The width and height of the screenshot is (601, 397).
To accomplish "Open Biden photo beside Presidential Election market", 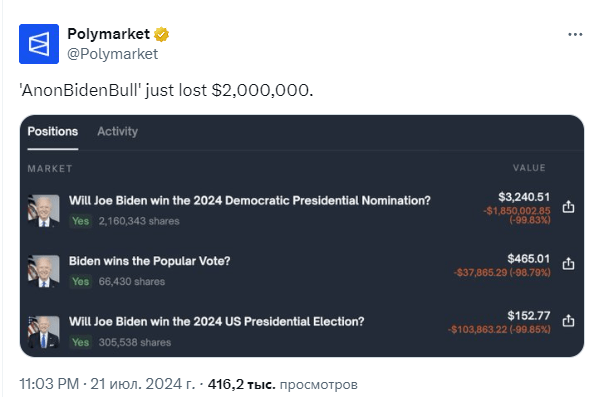I will (x=44, y=332).
